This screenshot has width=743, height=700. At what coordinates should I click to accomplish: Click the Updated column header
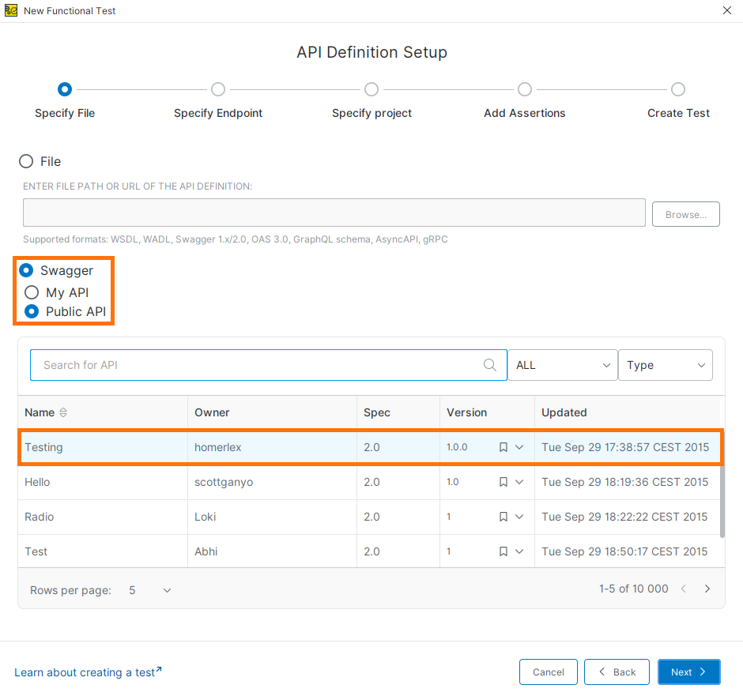coord(564,412)
